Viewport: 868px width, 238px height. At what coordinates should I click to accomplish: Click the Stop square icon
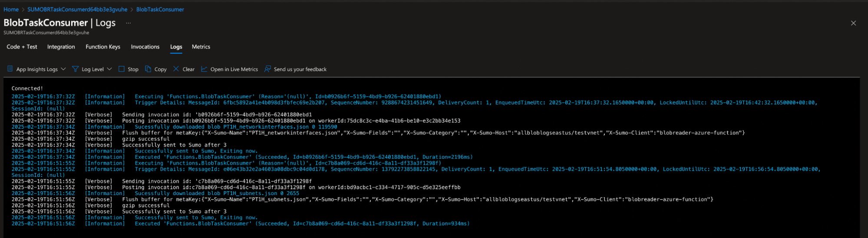(122, 69)
